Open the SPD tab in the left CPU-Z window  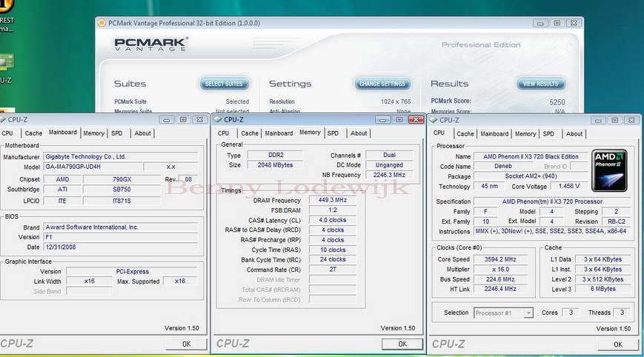point(117,133)
